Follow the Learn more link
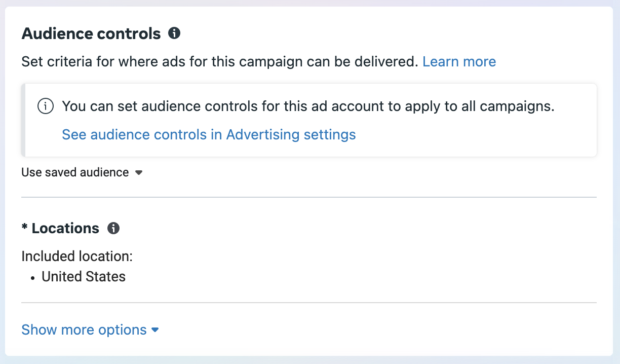This screenshot has height=364, width=620. point(459,62)
